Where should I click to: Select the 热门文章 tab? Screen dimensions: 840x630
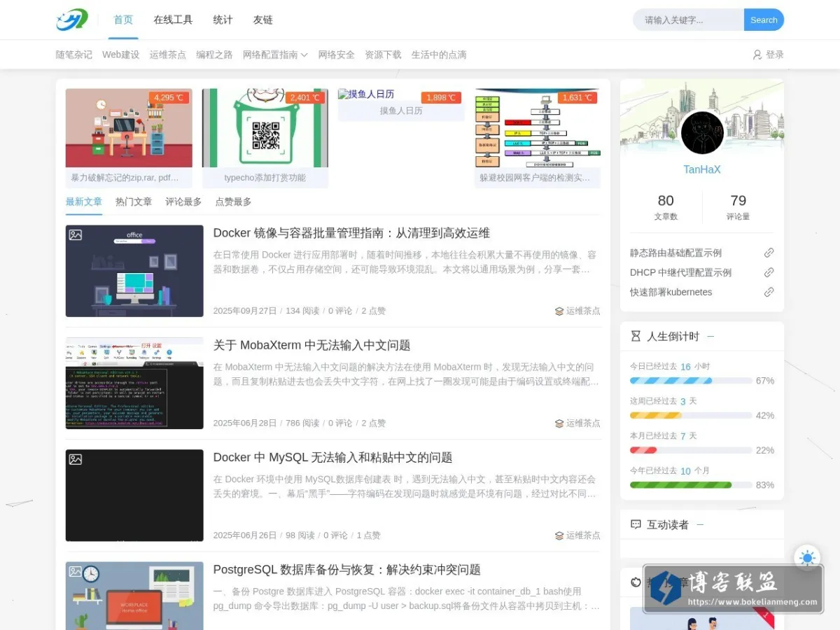pos(134,202)
